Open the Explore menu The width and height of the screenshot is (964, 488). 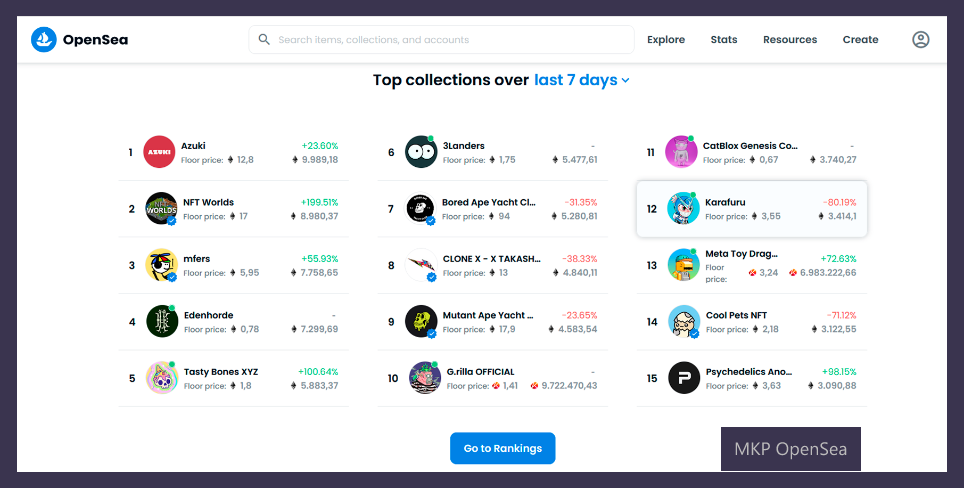point(666,39)
